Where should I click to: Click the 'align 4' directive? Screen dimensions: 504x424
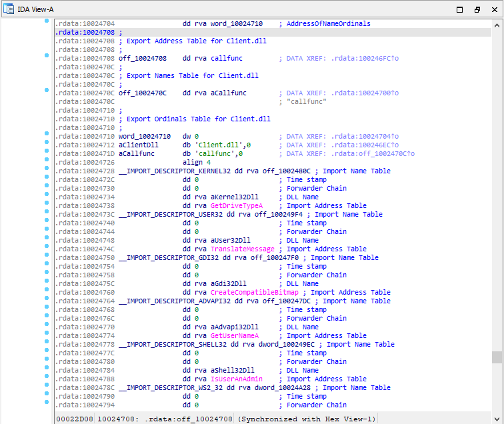[197, 163]
